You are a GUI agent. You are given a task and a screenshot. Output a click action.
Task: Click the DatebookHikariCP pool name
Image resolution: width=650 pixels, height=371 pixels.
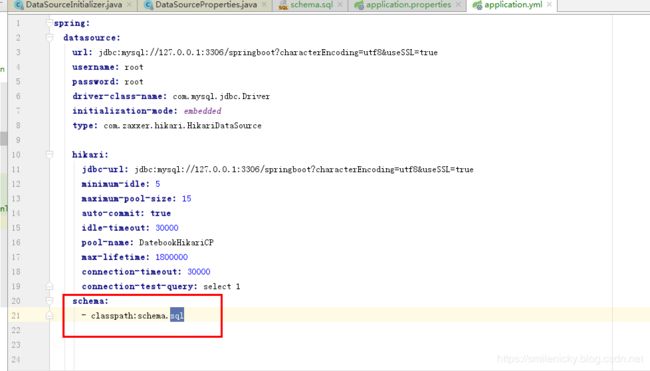tap(176, 242)
